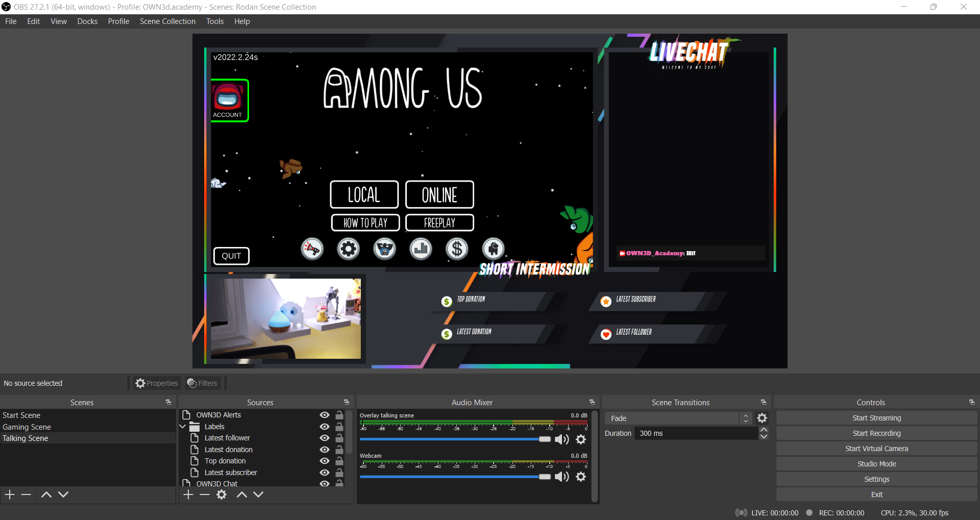Open the Docks menu
The image size is (980, 520).
tap(87, 21)
